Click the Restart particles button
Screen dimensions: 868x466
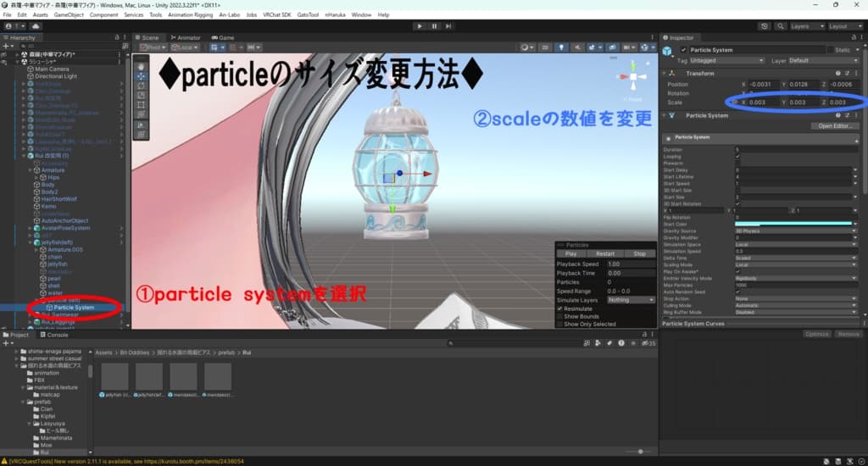click(605, 253)
